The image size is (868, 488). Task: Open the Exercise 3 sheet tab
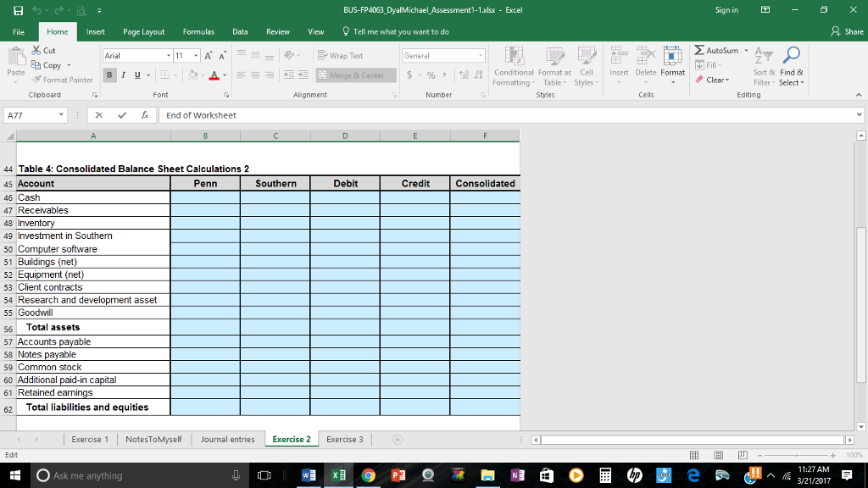[x=344, y=439]
